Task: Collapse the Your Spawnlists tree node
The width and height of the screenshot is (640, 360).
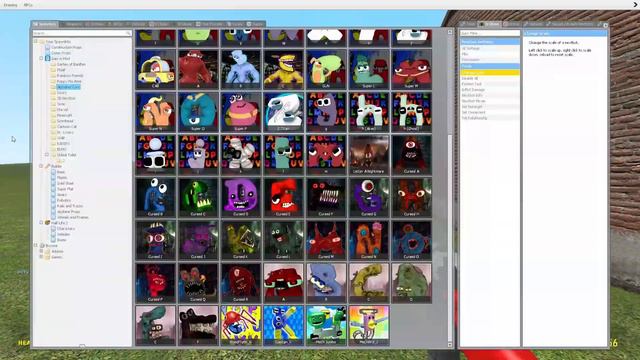Action: pos(36,42)
